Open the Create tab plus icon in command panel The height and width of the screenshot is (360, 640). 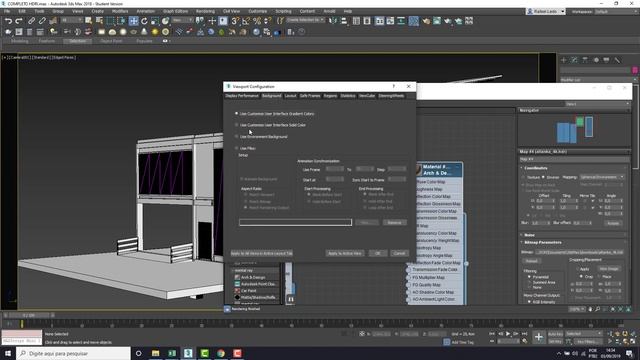click(564, 60)
